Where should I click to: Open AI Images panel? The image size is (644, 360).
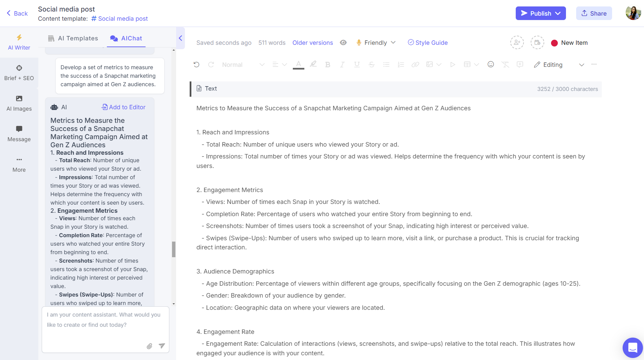[x=19, y=103]
